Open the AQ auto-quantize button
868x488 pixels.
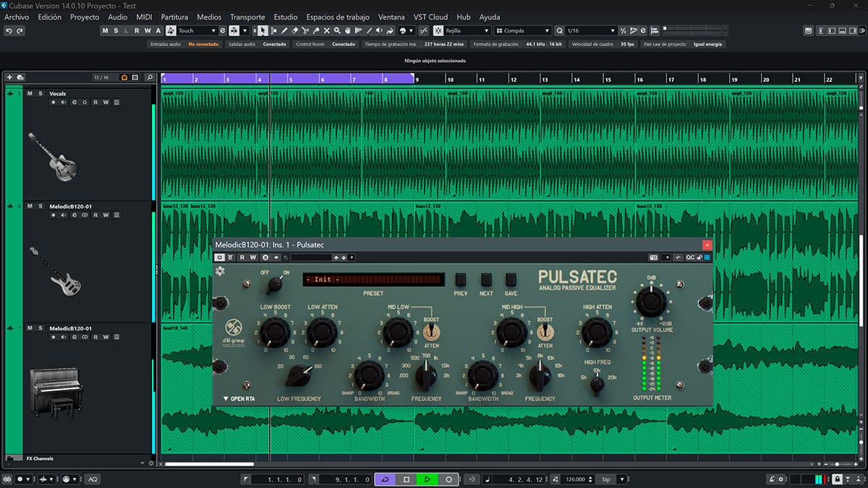[93, 479]
